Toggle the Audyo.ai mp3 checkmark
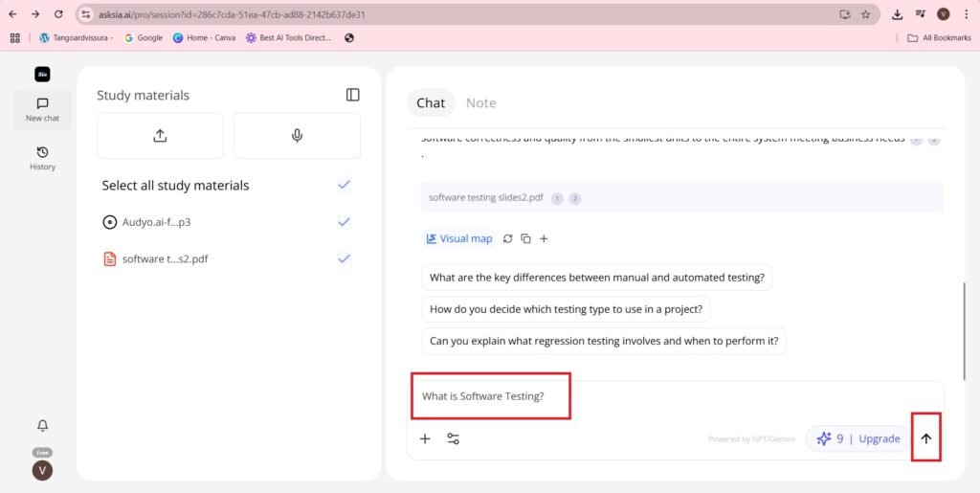This screenshot has width=980, height=493. tap(344, 221)
